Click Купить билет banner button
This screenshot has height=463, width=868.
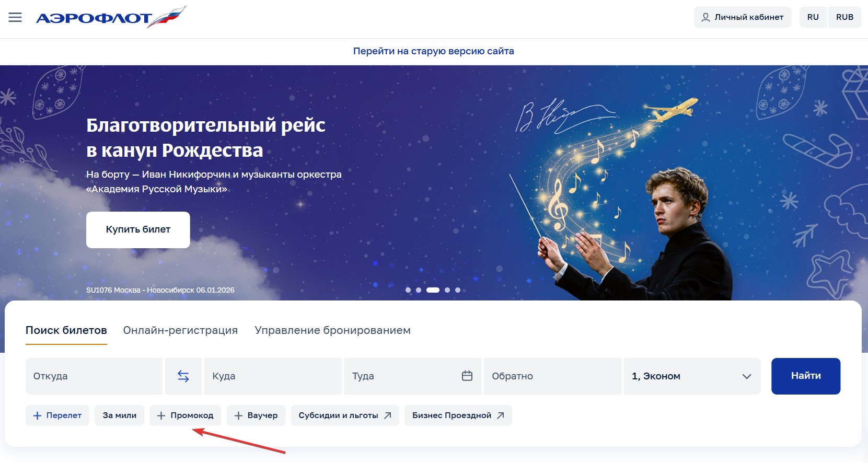click(x=138, y=229)
